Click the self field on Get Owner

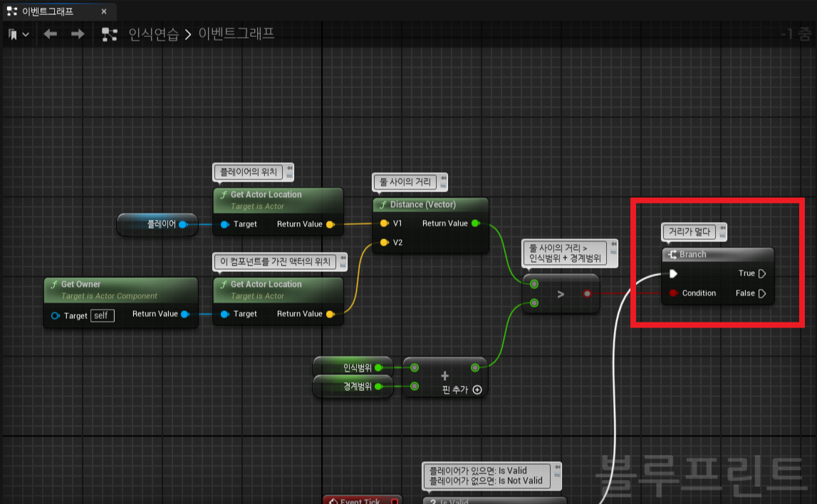(x=102, y=315)
